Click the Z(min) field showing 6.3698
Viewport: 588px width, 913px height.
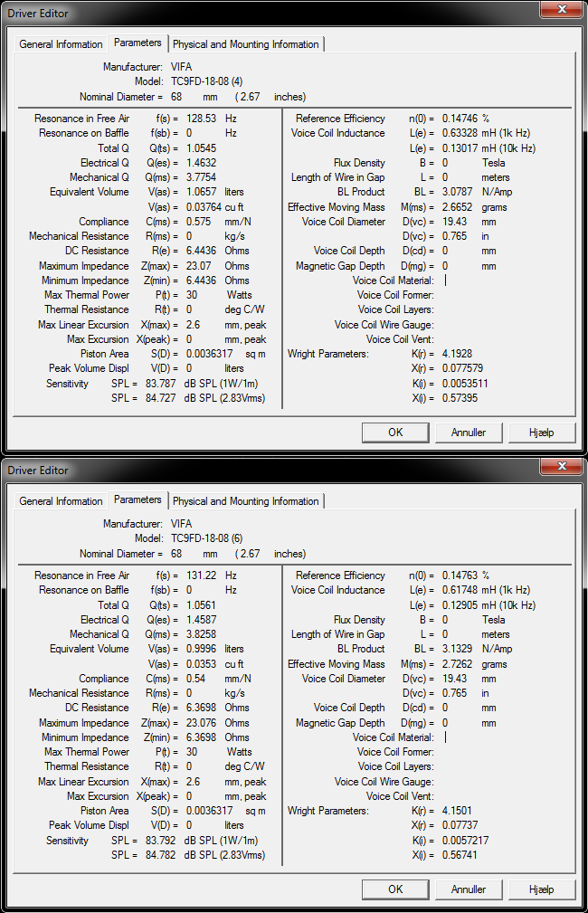pyautogui.click(x=201, y=737)
